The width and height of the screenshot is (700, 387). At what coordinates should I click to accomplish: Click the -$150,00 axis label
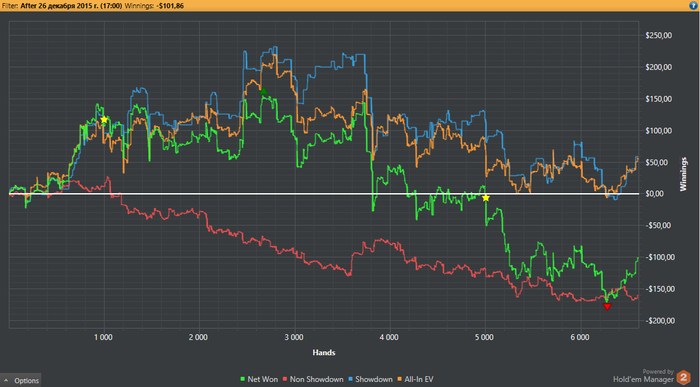pyautogui.click(x=660, y=289)
